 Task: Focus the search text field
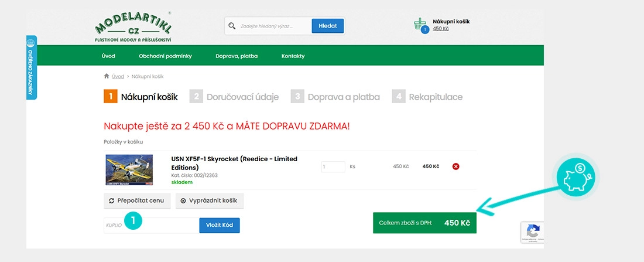(x=273, y=26)
